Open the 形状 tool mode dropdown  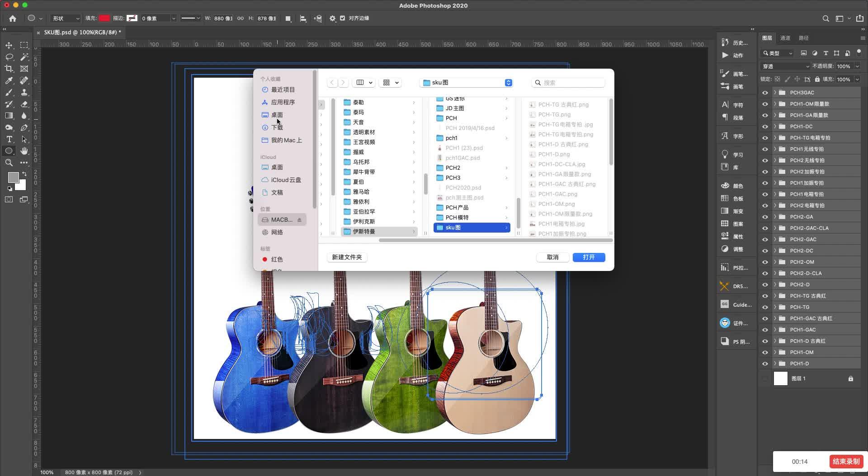tap(66, 19)
